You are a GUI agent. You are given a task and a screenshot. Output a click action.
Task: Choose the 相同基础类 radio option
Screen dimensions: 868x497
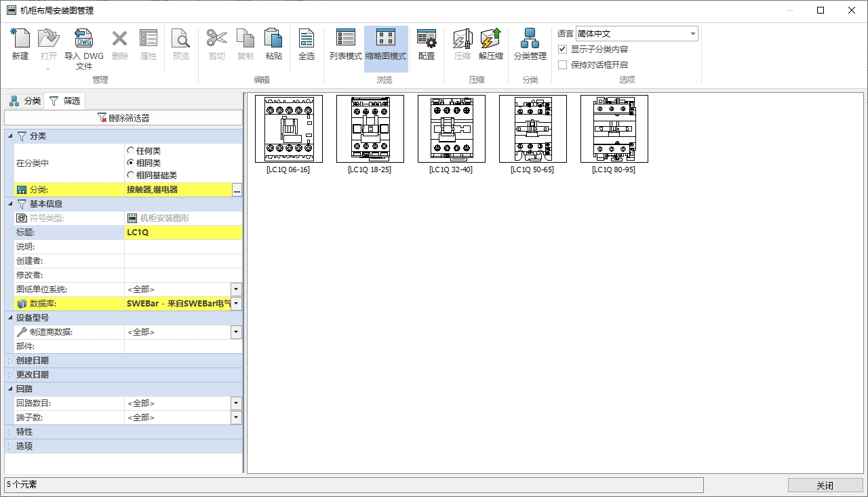(x=131, y=176)
